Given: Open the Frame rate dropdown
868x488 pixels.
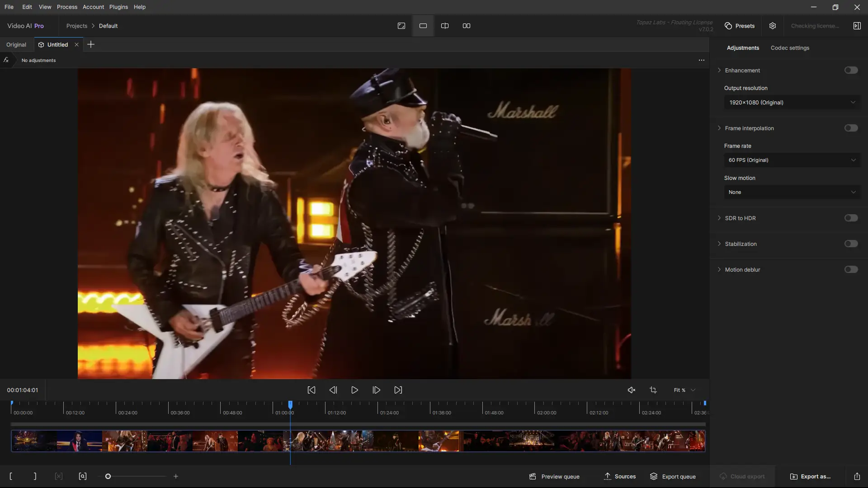Looking at the screenshot, I should (x=792, y=160).
